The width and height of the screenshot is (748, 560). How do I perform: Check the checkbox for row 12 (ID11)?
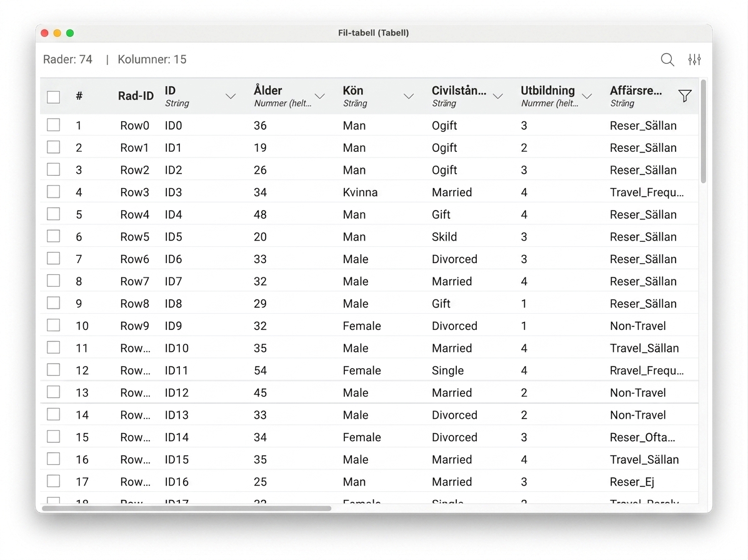(x=54, y=369)
